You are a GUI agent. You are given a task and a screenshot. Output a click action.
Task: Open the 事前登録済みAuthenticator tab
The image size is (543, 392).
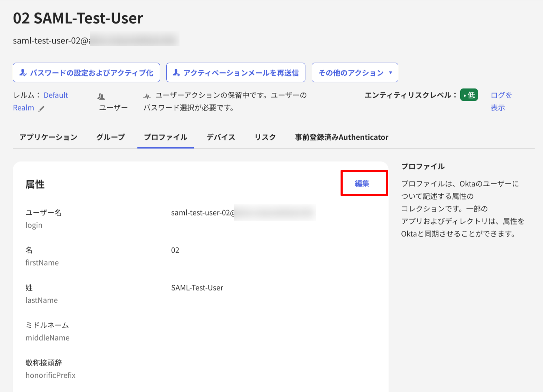341,137
